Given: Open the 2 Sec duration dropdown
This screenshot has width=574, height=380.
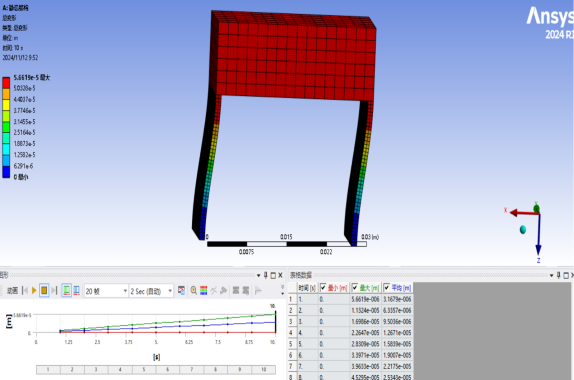Looking at the screenshot, I should [x=151, y=291].
